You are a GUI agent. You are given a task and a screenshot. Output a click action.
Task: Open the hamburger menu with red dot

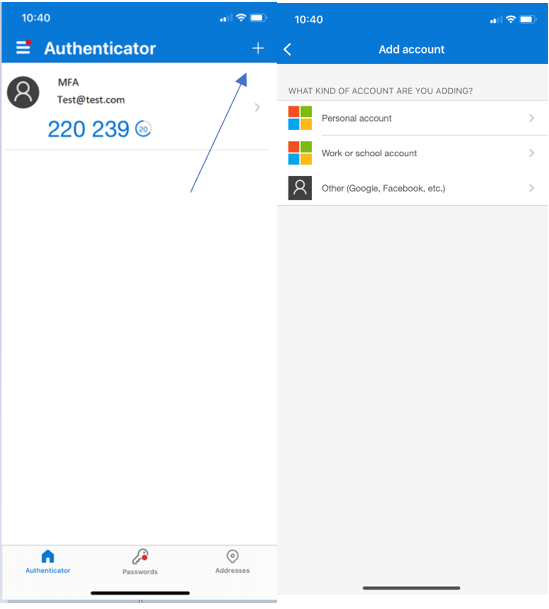(x=23, y=47)
